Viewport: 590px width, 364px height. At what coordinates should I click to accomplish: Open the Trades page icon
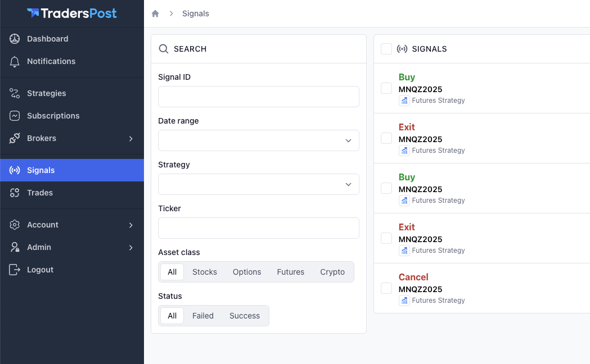pyautogui.click(x=15, y=193)
